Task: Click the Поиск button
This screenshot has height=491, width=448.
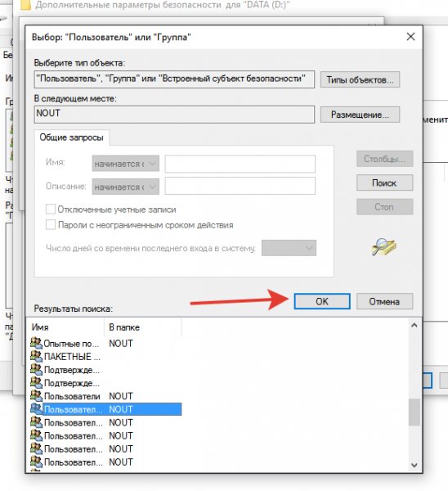Action: (x=384, y=182)
